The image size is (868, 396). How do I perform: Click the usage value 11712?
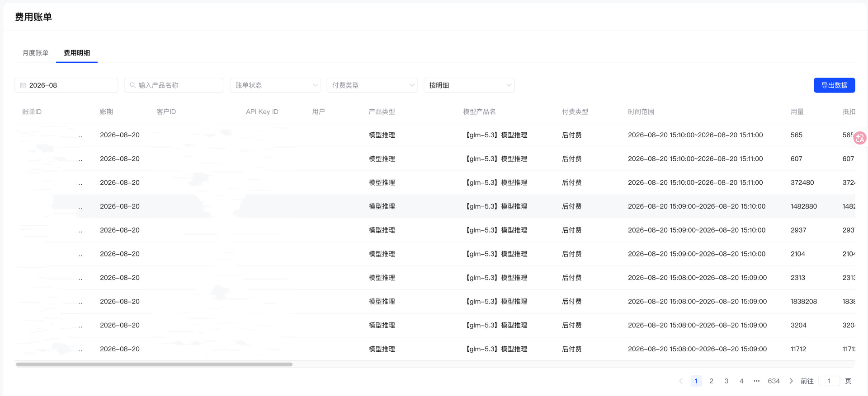pyautogui.click(x=798, y=349)
